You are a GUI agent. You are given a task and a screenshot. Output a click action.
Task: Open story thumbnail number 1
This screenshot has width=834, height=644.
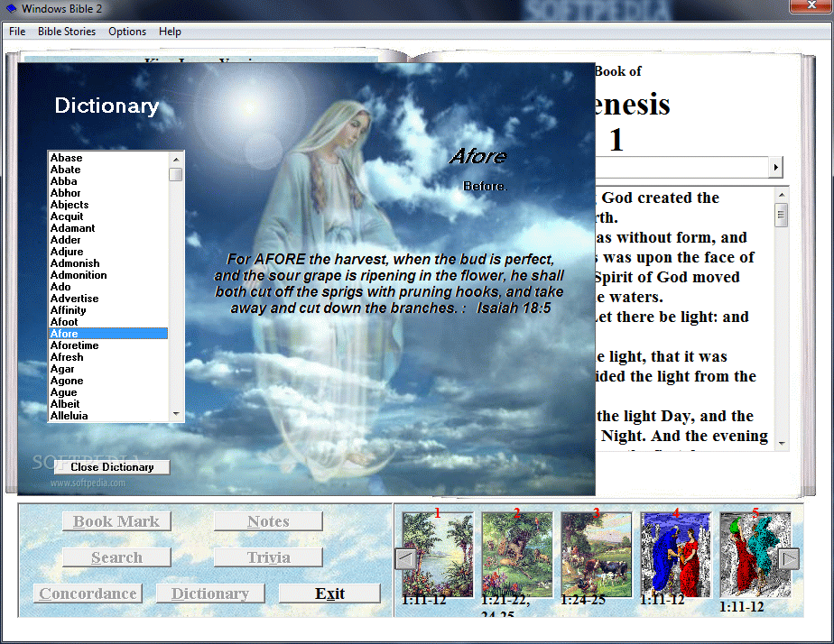[x=438, y=554]
